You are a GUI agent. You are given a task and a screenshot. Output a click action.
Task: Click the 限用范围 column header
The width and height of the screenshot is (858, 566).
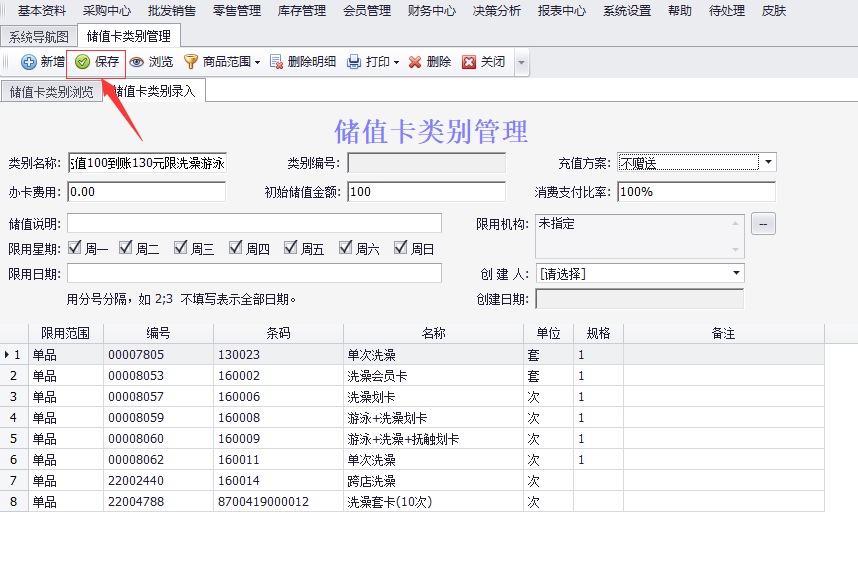[x=66, y=333]
